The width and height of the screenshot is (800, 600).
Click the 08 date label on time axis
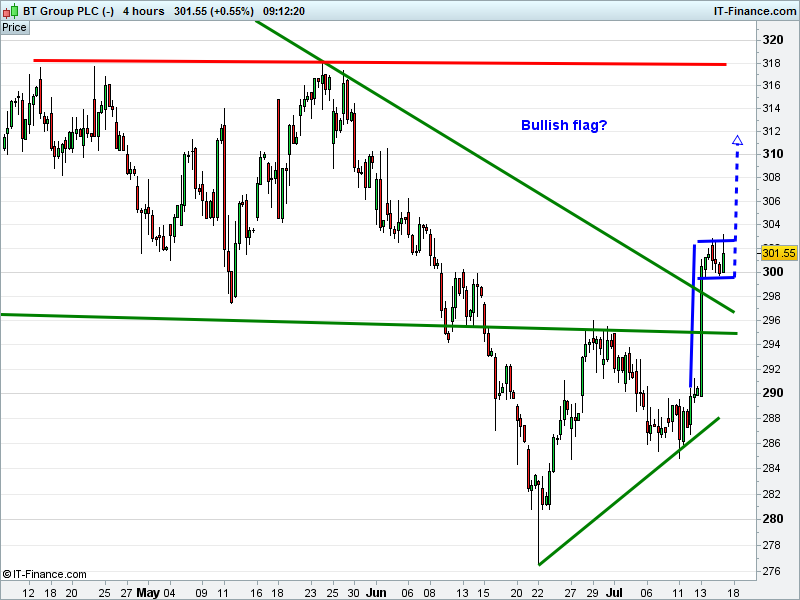[430, 593]
